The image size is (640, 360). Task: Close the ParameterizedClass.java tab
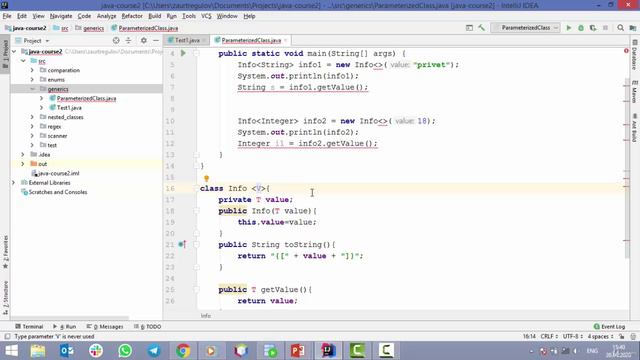285,40
